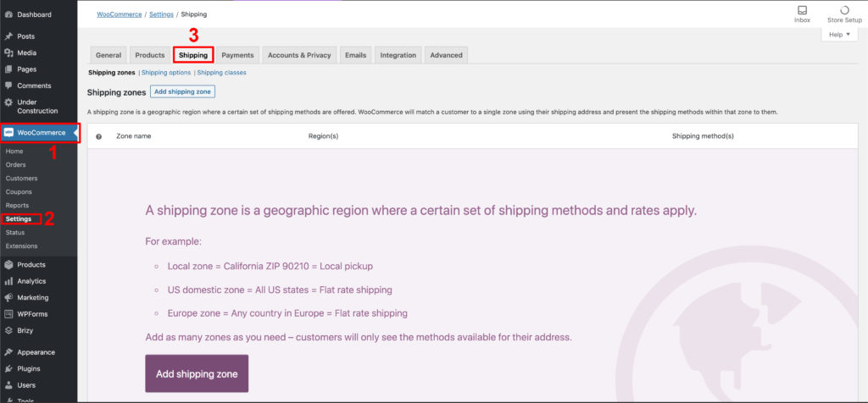The width and height of the screenshot is (868, 403).
Task: Switch to the Products settings tab
Action: 150,55
